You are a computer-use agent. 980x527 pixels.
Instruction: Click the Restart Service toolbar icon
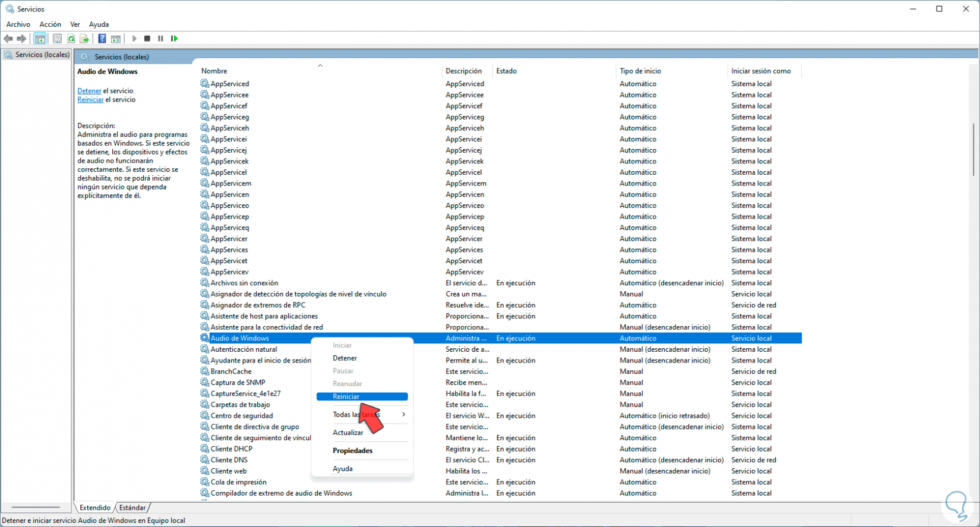click(174, 39)
